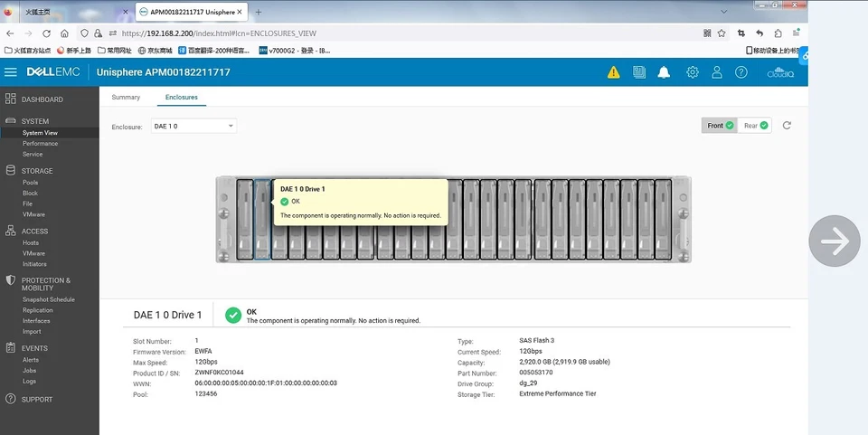The image size is (868, 435).
Task: Open Events section in sidebar
Action: click(x=34, y=348)
